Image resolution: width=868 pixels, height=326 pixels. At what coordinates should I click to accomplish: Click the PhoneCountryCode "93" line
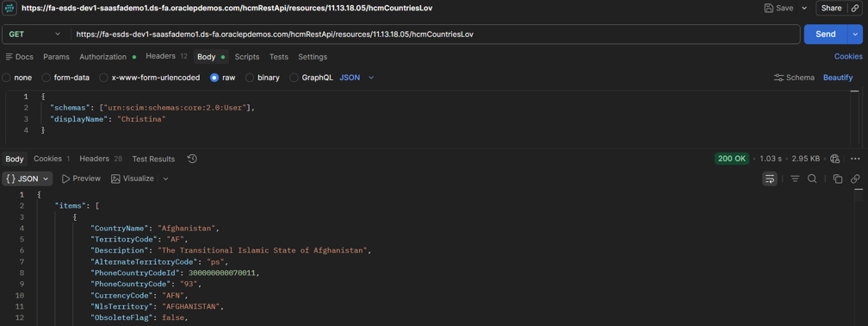(146, 284)
